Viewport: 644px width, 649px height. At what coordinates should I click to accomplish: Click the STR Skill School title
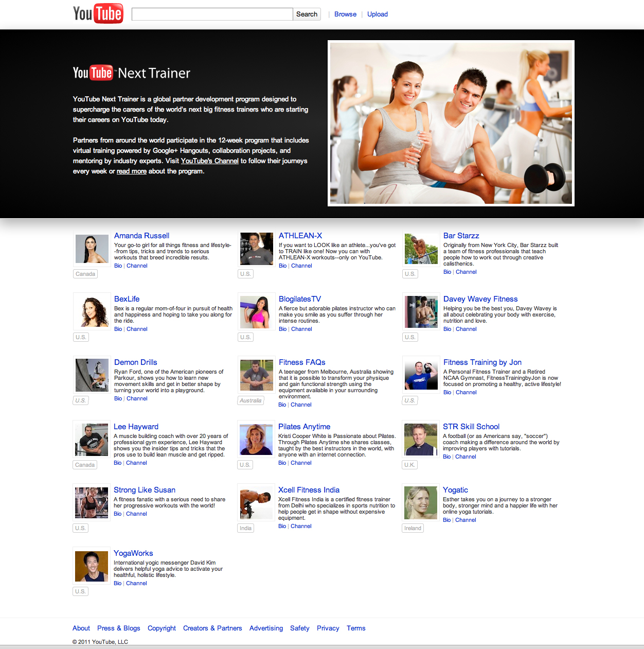[x=471, y=427]
